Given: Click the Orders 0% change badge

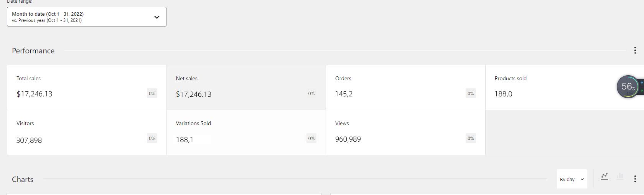Looking at the screenshot, I should pos(471,93).
